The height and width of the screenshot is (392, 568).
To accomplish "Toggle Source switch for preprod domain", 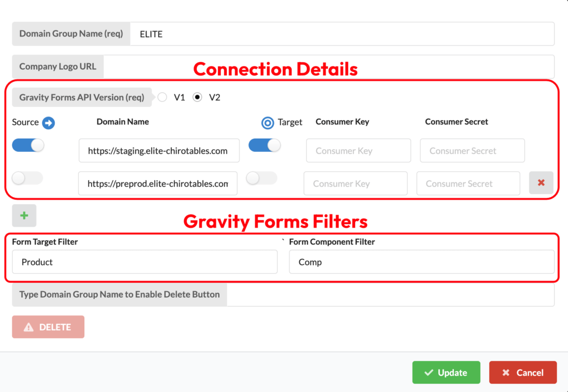I will pyautogui.click(x=27, y=178).
